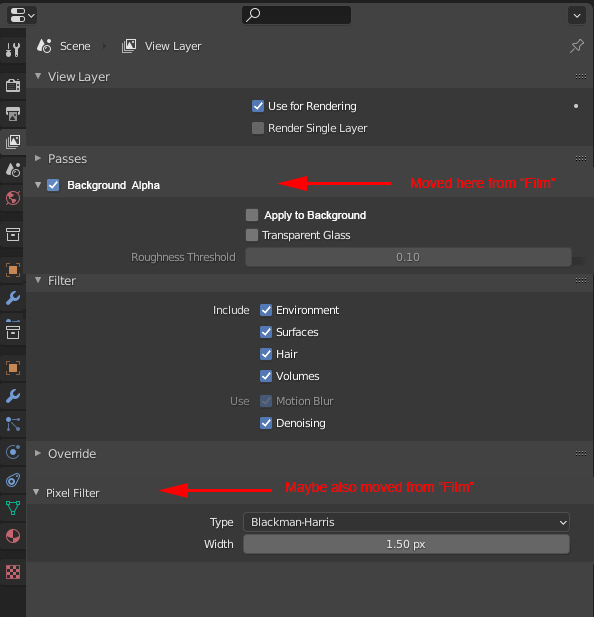
Task: Click the View Layer breadcrumb icon
Action: click(x=129, y=46)
